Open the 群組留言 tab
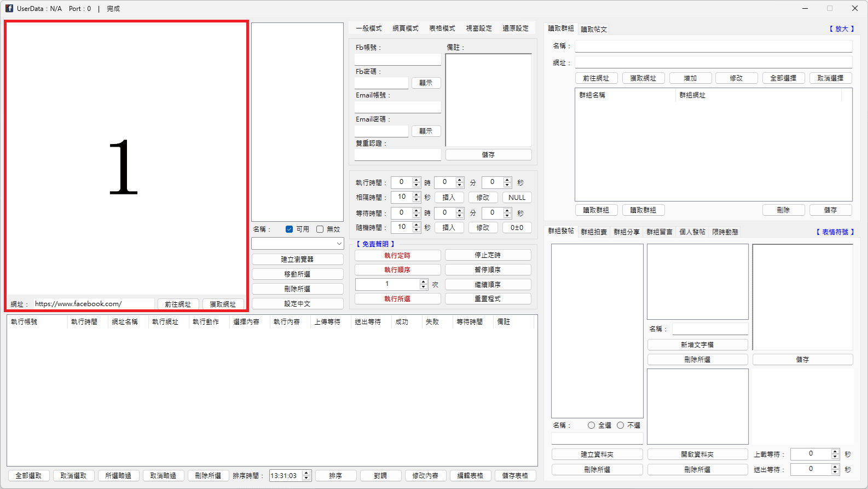Image resolution: width=868 pixels, height=489 pixels. [659, 232]
